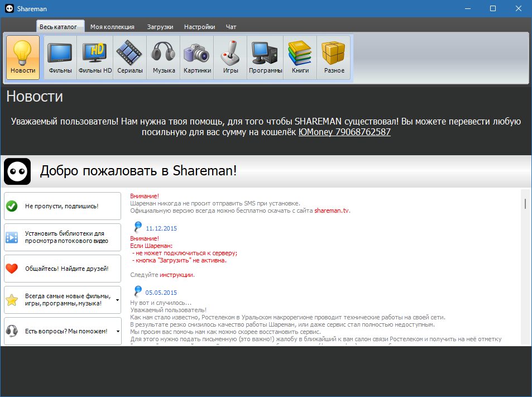Expand the Всегда самые новые фильмы dropdown arrow
Screen dimensions: 532x397
pyautogui.click(x=117, y=300)
